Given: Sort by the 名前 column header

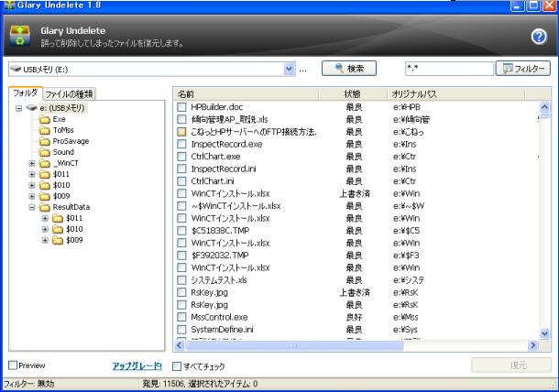Looking at the screenshot, I should (247, 94).
